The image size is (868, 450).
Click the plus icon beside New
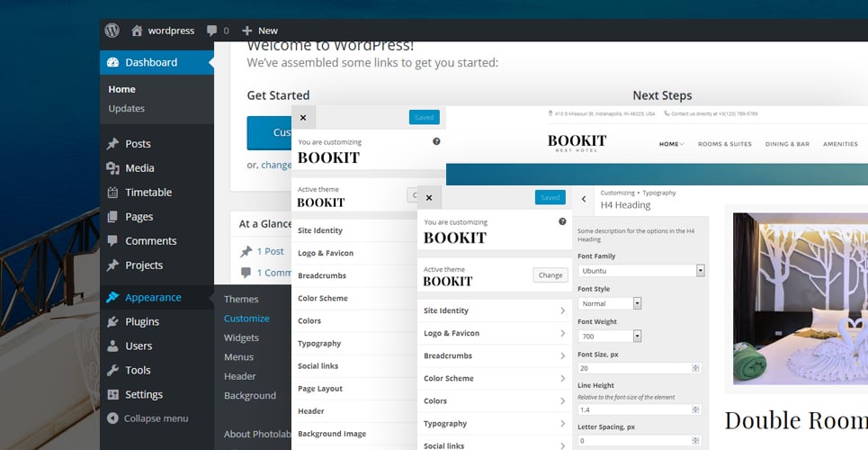pyautogui.click(x=246, y=31)
